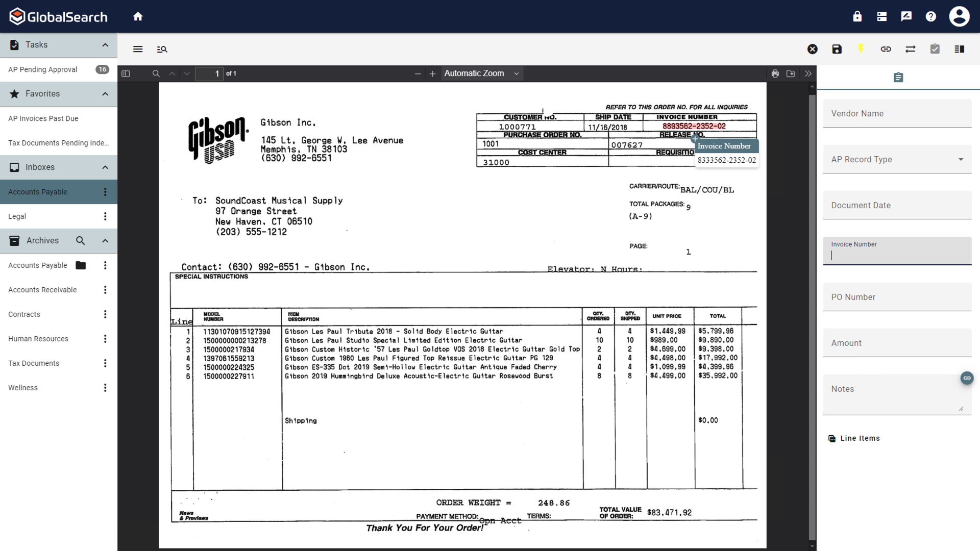
Task: Select the link/chain icon in toolbar
Action: point(886,49)
